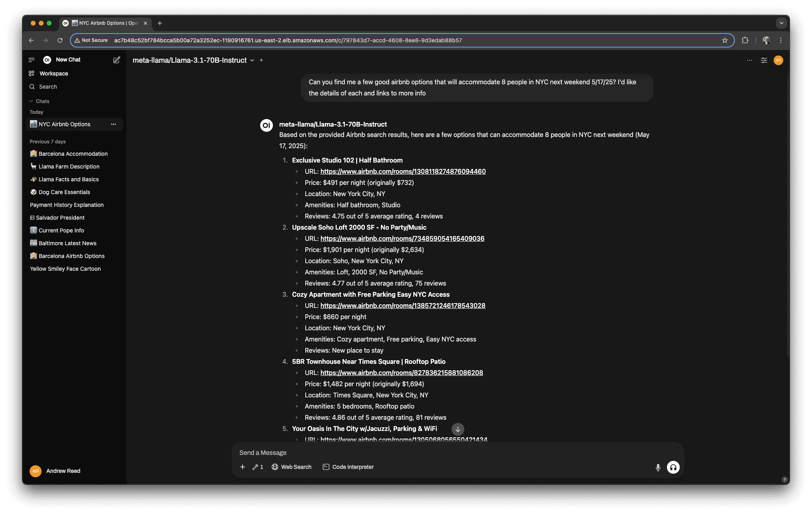Open the Chrome three-dot menu
The image size is (812, 514).
(781, 40)
